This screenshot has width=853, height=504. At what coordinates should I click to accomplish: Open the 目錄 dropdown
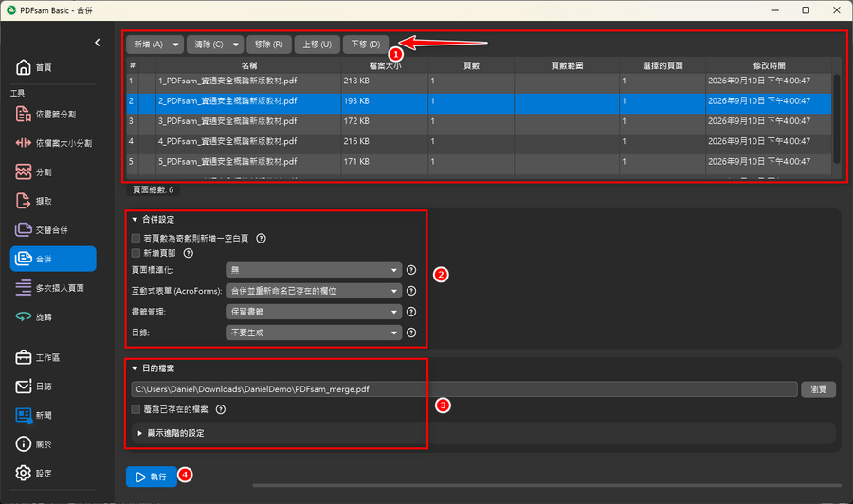314,333
